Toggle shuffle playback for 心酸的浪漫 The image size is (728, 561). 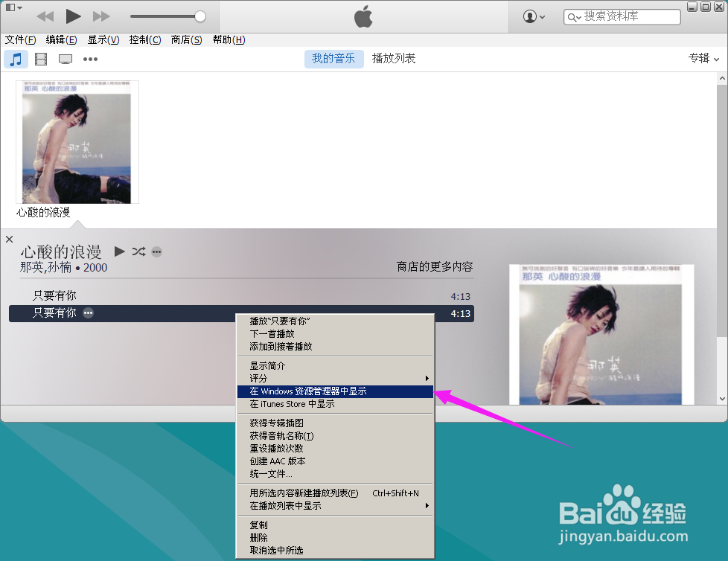(138, 251)
